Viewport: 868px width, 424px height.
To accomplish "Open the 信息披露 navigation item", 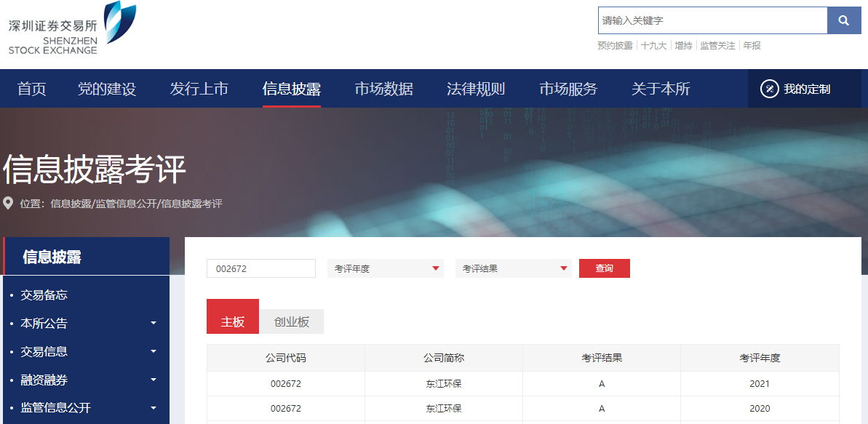I will point(292,89).
